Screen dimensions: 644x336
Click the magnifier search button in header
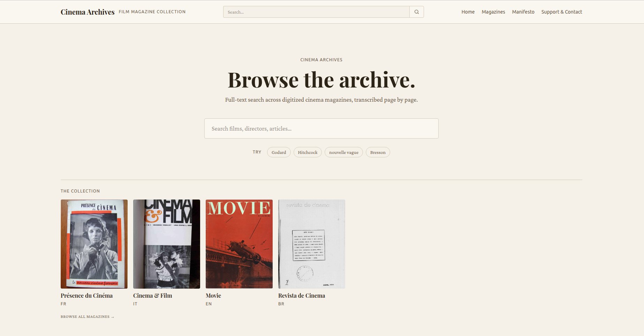click(417, 12)
